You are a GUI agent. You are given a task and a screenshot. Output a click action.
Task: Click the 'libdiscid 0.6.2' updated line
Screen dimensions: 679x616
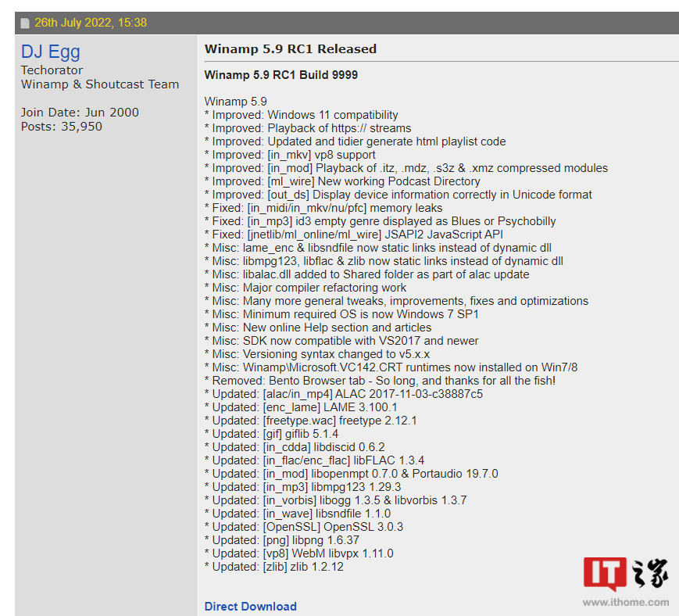click(295, 447)
